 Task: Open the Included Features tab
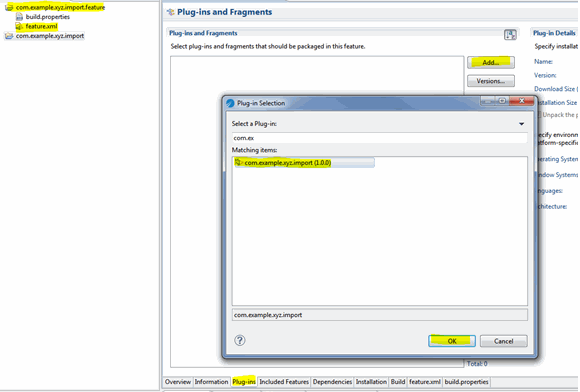(284, 382)
